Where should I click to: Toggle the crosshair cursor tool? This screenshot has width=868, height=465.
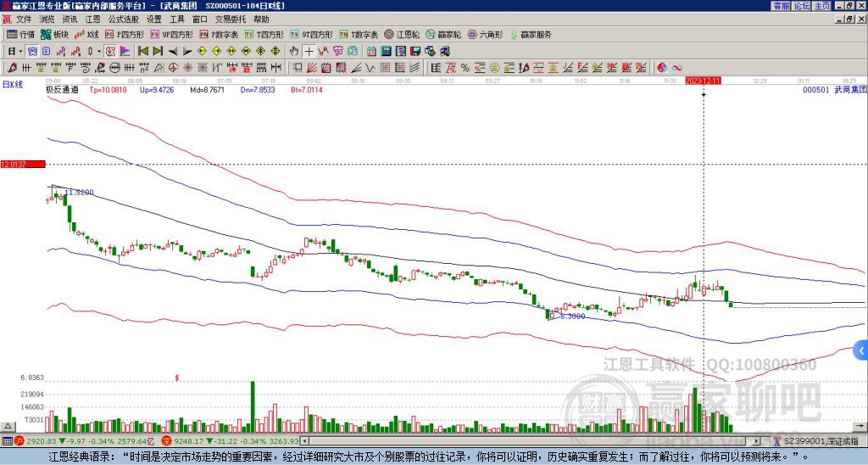(x=309, y=51)
